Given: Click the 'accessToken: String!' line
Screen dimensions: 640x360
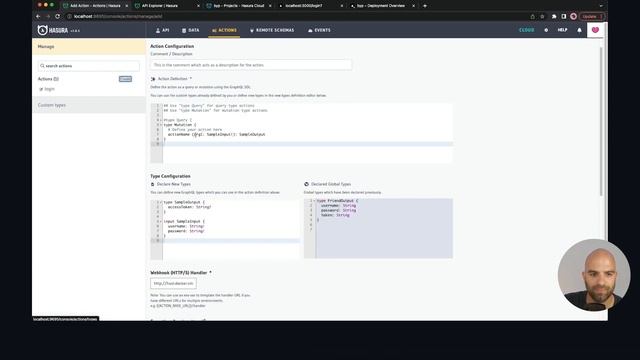Looking at the screenshot, I should coord(189,207).
